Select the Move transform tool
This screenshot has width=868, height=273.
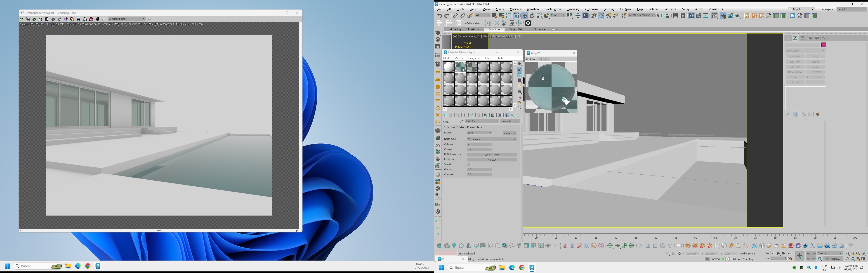pos(525,16)
